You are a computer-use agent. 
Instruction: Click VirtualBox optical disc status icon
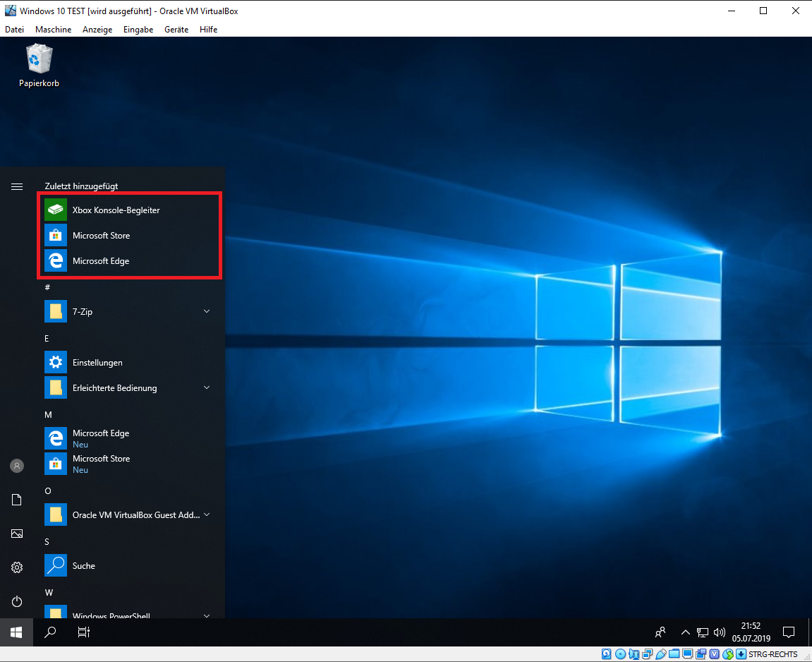click(620, 654)
